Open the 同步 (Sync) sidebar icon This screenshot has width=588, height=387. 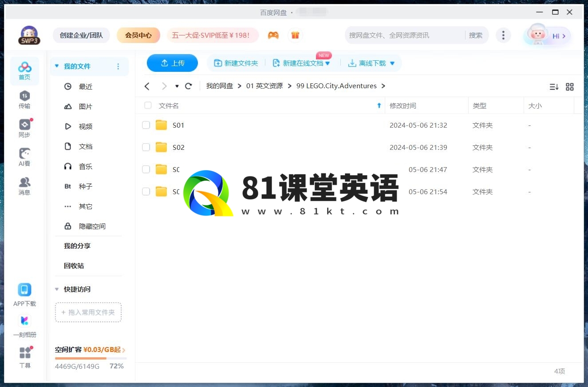tap(24, 128)
